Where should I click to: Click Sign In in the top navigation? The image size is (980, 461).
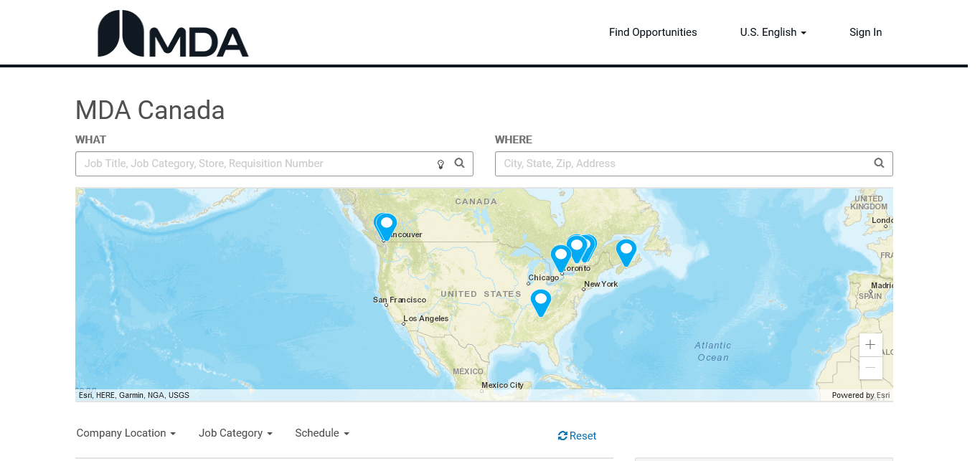tap(865, 32)
